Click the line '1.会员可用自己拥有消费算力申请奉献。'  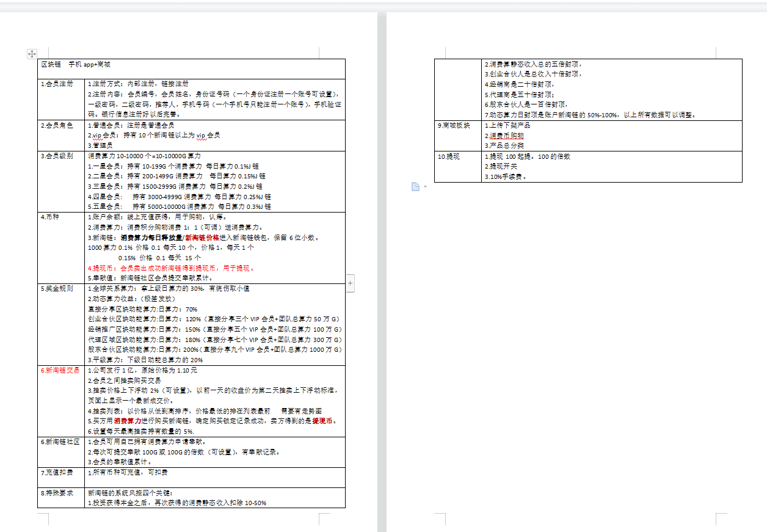pyautogui.click(x=147, y=442)
